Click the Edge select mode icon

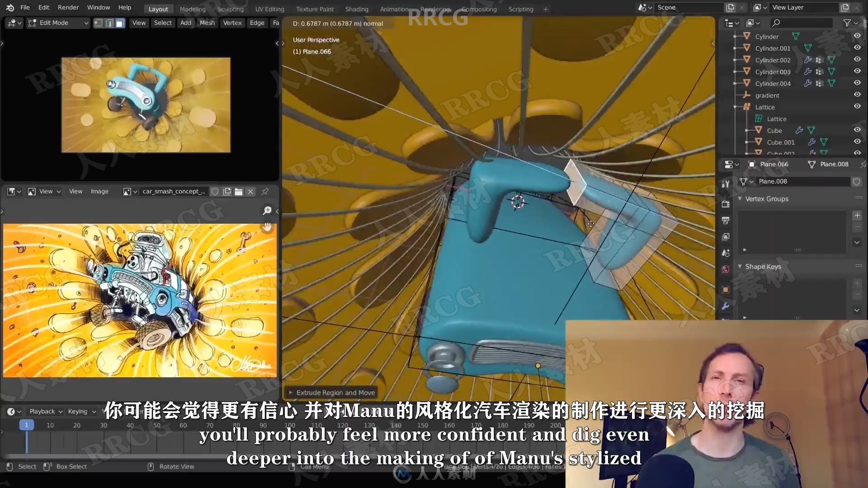point(110,22)
